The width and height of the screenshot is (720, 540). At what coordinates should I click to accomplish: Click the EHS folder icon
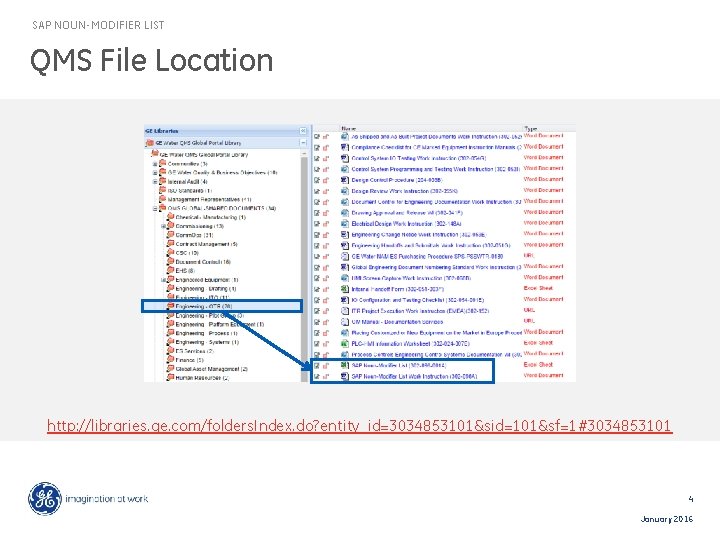click(170, 270)
